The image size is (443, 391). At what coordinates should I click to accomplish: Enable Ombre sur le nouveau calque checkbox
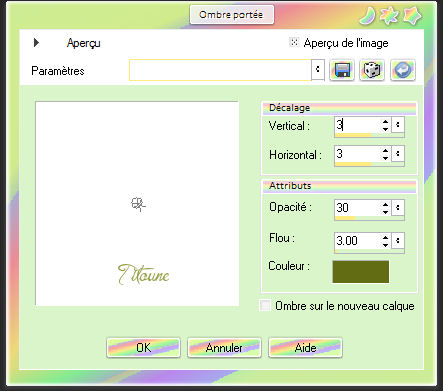[x=265, y=306]
